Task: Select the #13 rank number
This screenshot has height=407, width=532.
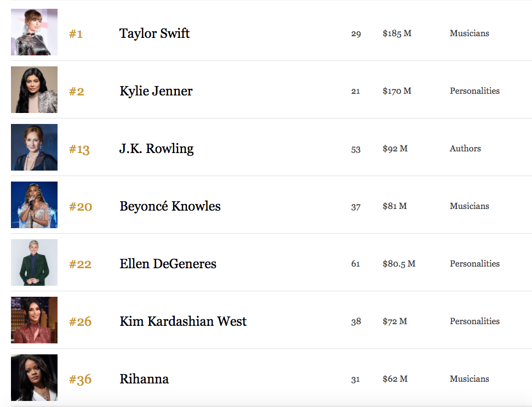Action: click(x=79, y=149)
